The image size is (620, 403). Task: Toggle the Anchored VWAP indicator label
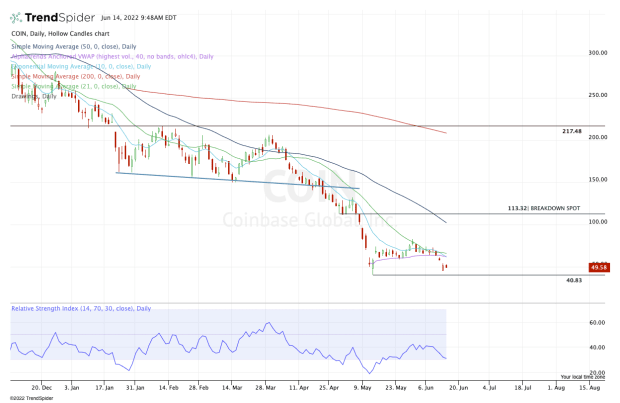tap(90, 57)
